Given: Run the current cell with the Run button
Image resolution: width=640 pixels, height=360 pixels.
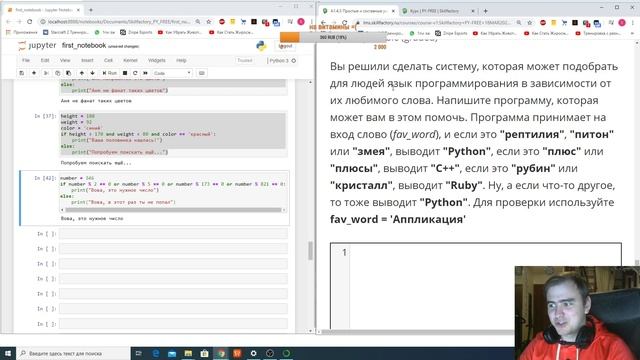Looking at the screenshot, I should pyautogui.click(x=109, y=73).
